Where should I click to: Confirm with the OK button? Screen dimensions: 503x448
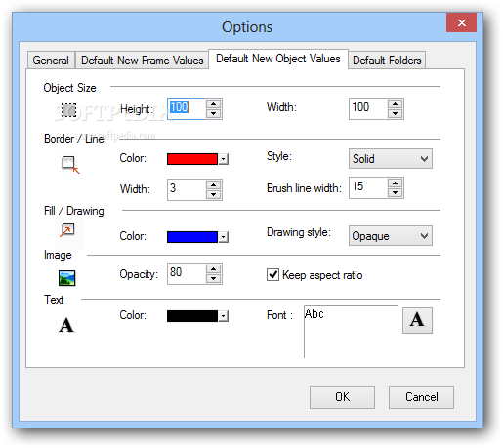(x=342, y=397)
